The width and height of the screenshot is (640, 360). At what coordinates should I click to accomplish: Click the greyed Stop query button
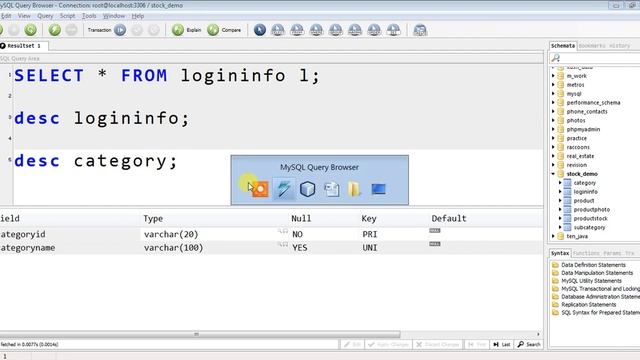pyautogui.click(x=71, y=30)
